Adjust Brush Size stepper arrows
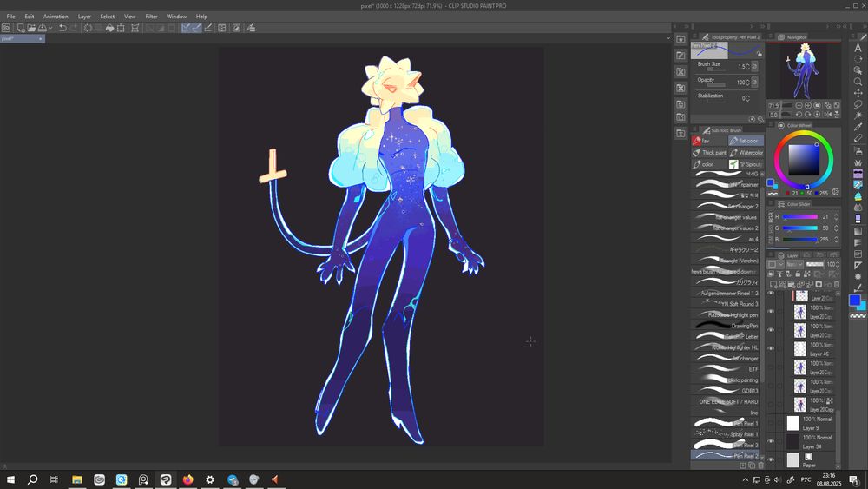The width and height of the screenshot is (868, 489). [x=747, y=67]
